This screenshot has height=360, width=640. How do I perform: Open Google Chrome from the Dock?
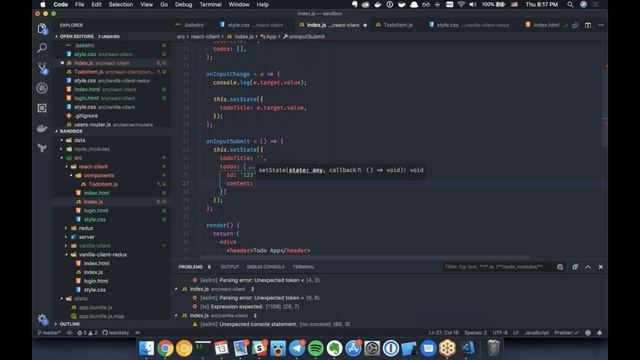[165, 349]
